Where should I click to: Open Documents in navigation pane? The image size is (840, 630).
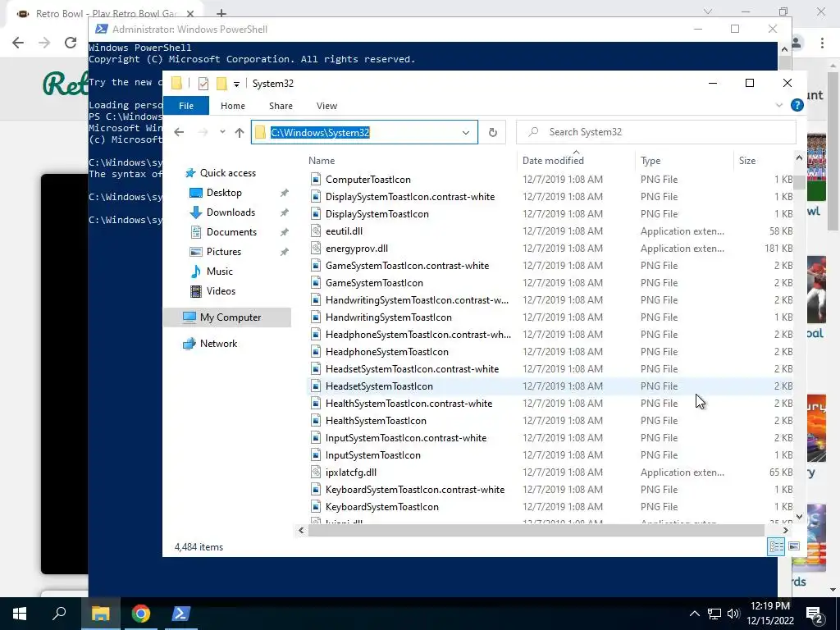click(231, 232)
